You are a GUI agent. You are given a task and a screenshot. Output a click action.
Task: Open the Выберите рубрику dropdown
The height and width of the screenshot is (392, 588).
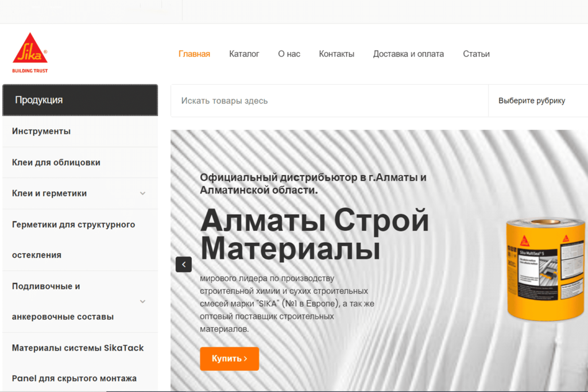pos(538,101)
